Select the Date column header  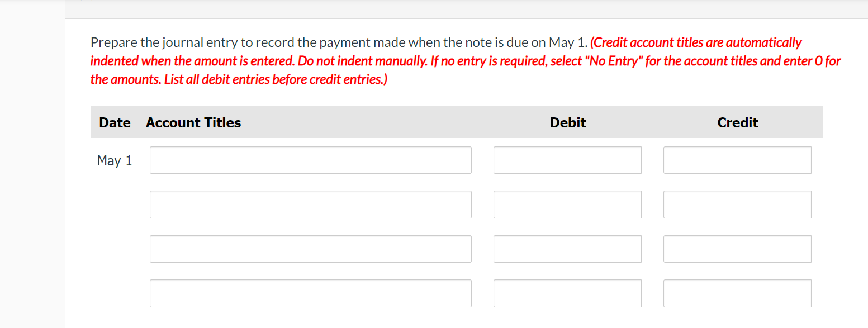click(x=115, y=122)
